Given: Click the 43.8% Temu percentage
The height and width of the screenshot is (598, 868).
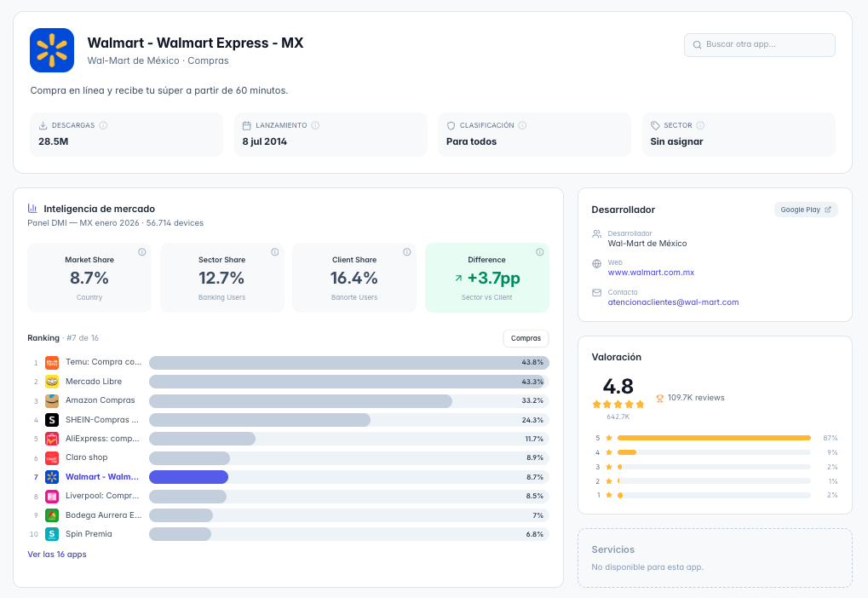Looking at the screenshot, I should point(532,363).
